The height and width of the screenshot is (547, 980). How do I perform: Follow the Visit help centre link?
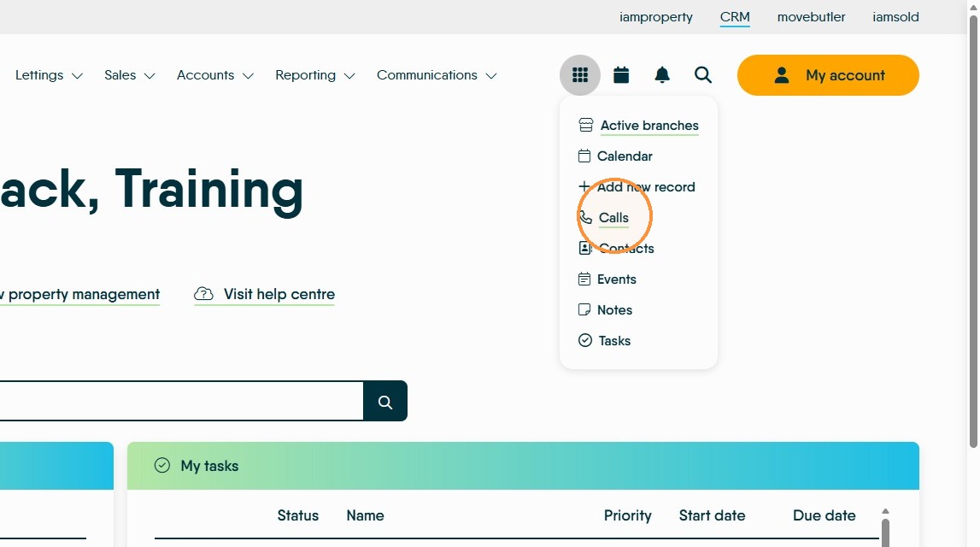[x=264, y=294]
